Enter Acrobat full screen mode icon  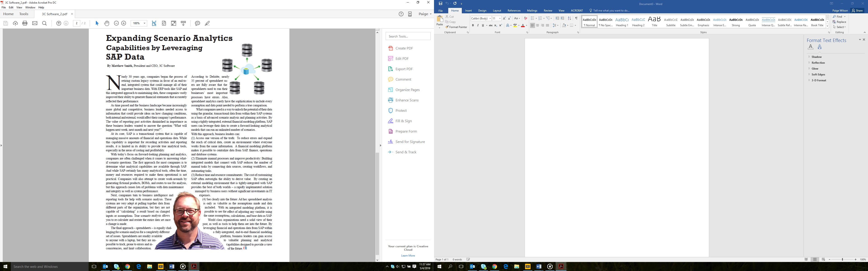click(174, 23)
